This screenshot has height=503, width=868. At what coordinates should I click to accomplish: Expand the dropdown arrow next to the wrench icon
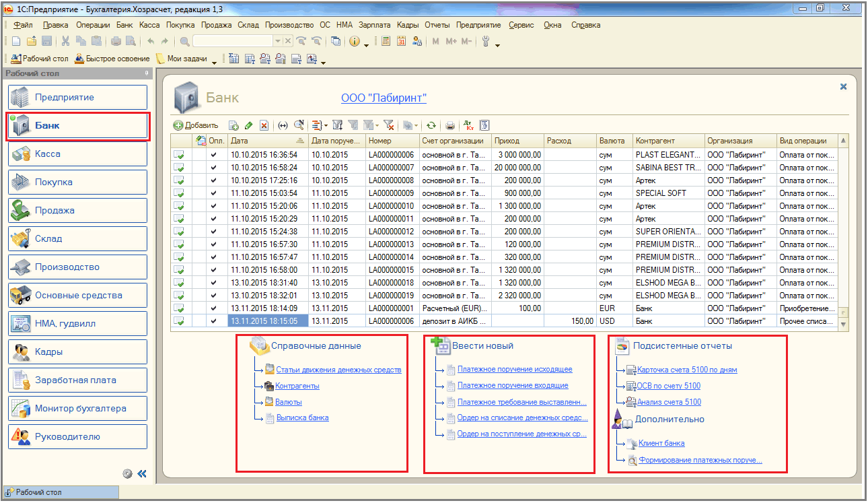pos(497,44)
